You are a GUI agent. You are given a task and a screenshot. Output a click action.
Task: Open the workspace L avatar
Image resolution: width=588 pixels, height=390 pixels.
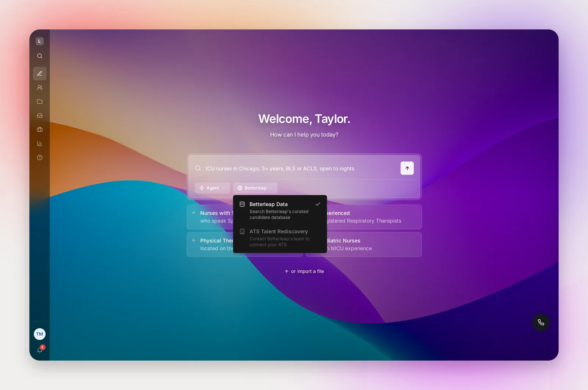click(40, 41)
